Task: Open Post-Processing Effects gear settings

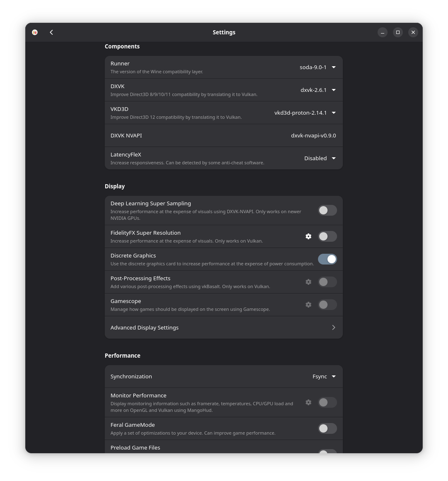Action: 308,282
